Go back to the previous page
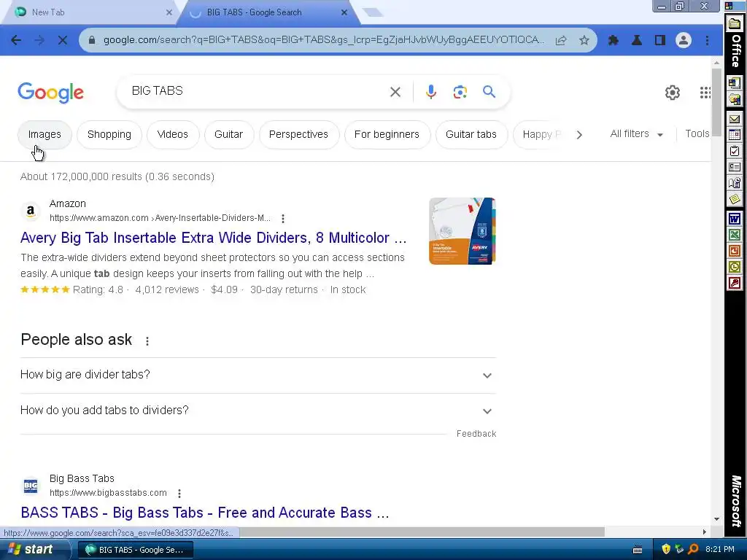This screenshot has height=560, width=747. (16, 41)
